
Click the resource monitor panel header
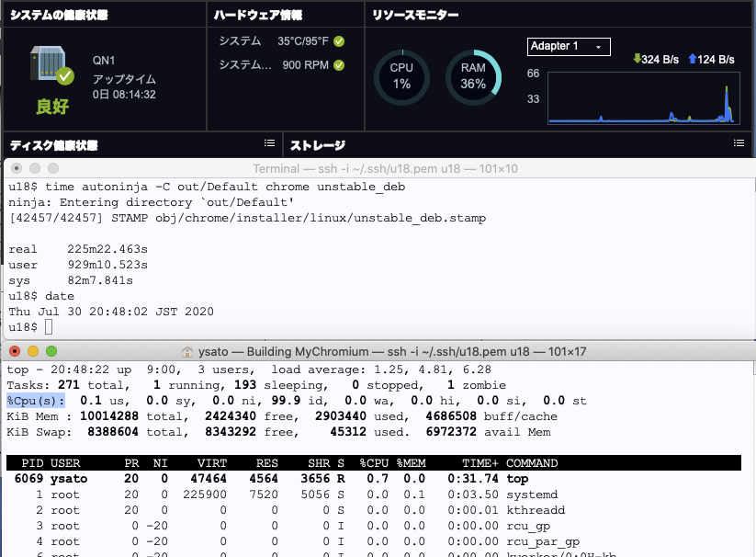(415, 15)
